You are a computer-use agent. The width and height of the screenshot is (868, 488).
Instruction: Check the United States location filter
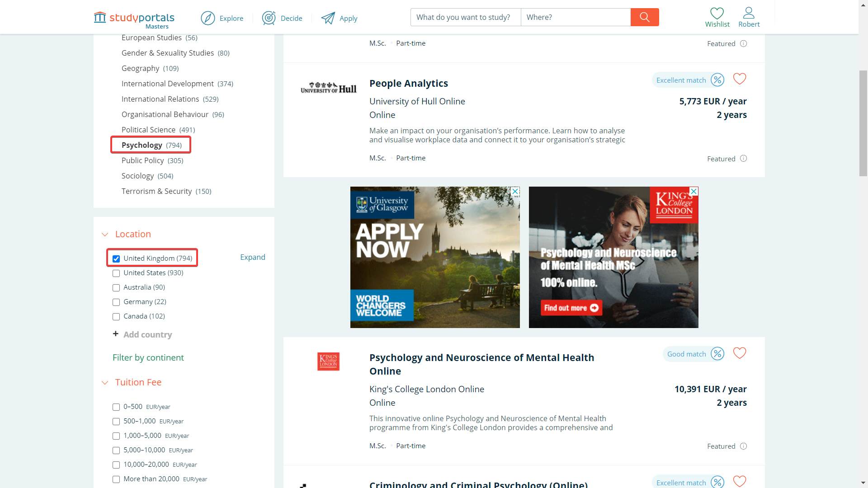click(x=116, y=273)
